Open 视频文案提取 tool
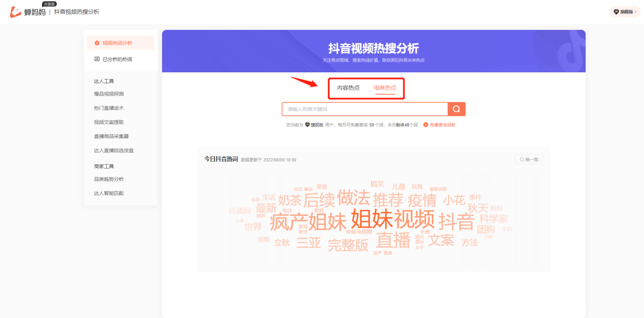 pos(109,122)
